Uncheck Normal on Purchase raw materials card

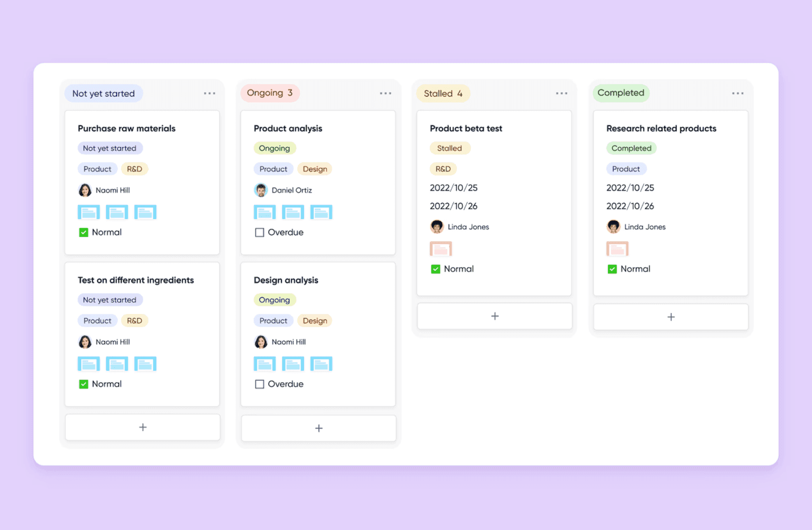[x=83, y=232]
